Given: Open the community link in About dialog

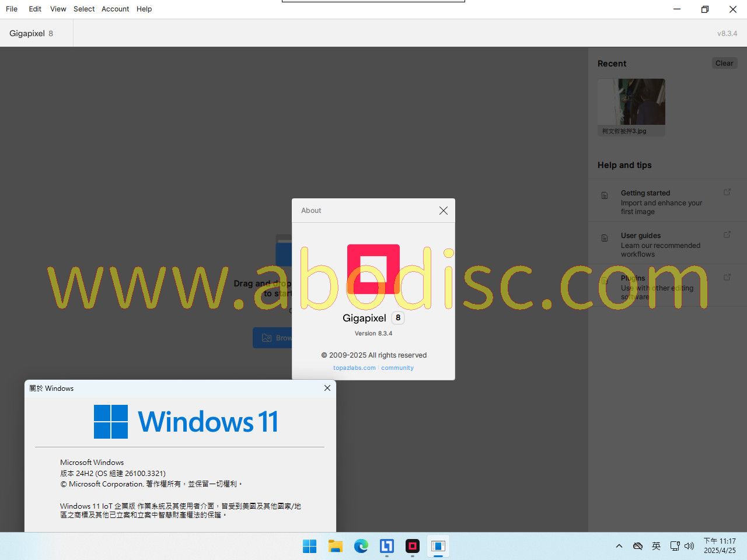Looking at the screenshot, I should 397,367.
